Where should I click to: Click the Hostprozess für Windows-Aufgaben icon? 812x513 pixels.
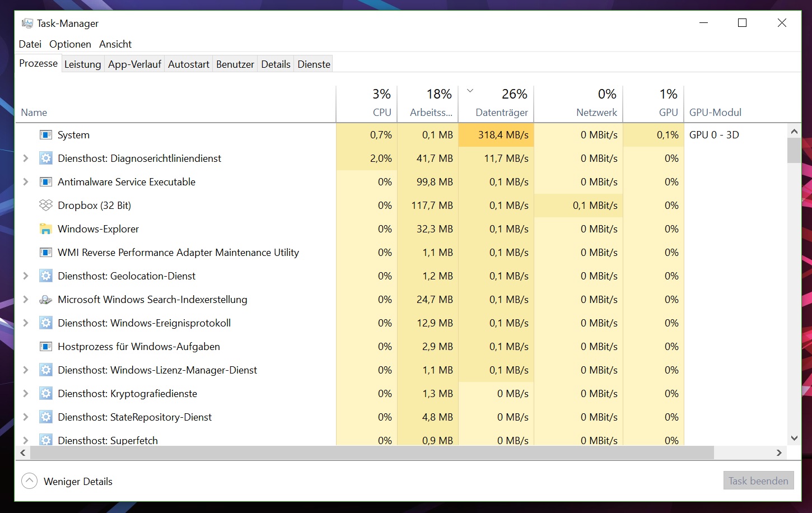(46, 347)
